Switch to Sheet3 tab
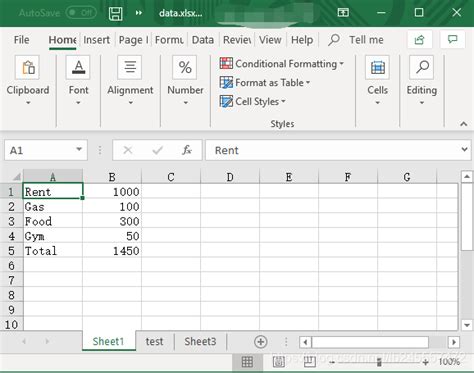This screenshot has height=373, width=474. pyautogui.click(x=200, y=341)
